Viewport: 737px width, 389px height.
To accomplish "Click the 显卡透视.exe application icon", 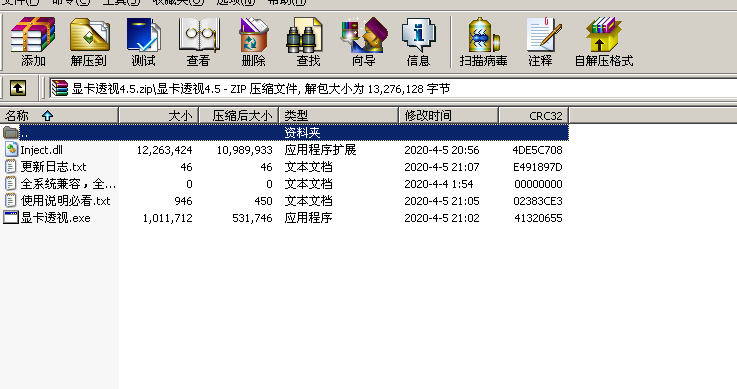I will tap(11, 218).
